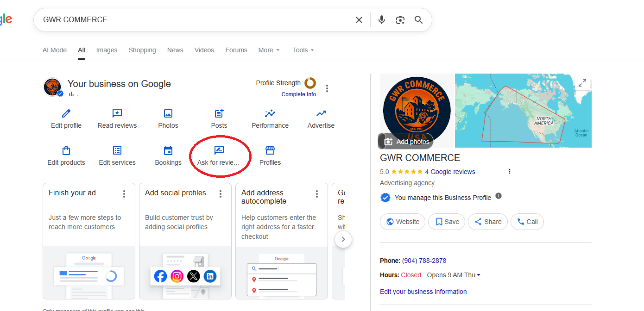Start voice search with the microphone icon
Screen dimensions: 644x311
382,20
